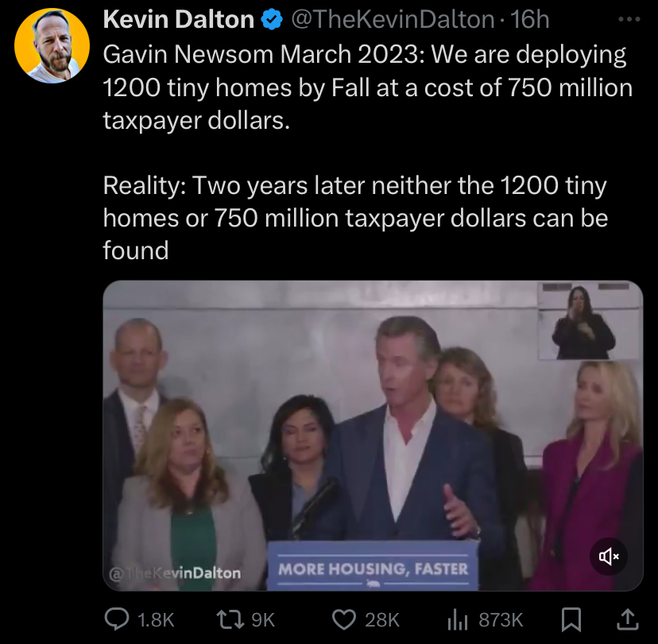Open the reply comment icon

coord(117,619)
